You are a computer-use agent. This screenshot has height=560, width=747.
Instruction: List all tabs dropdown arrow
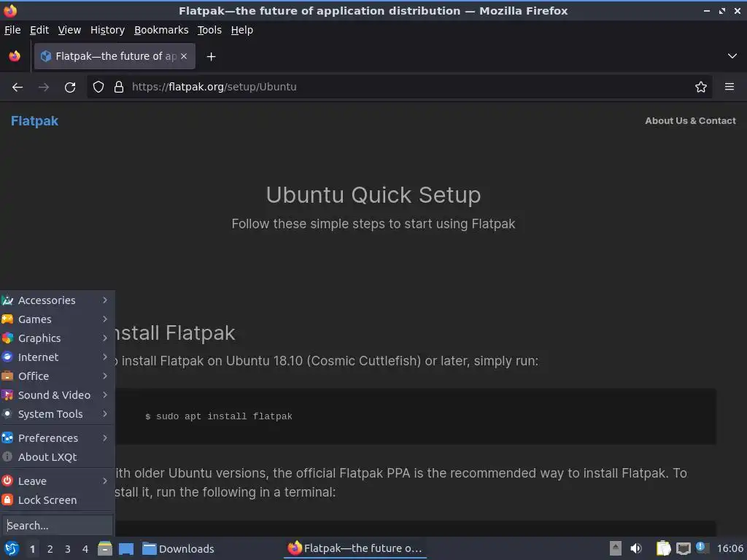[732, 56]
